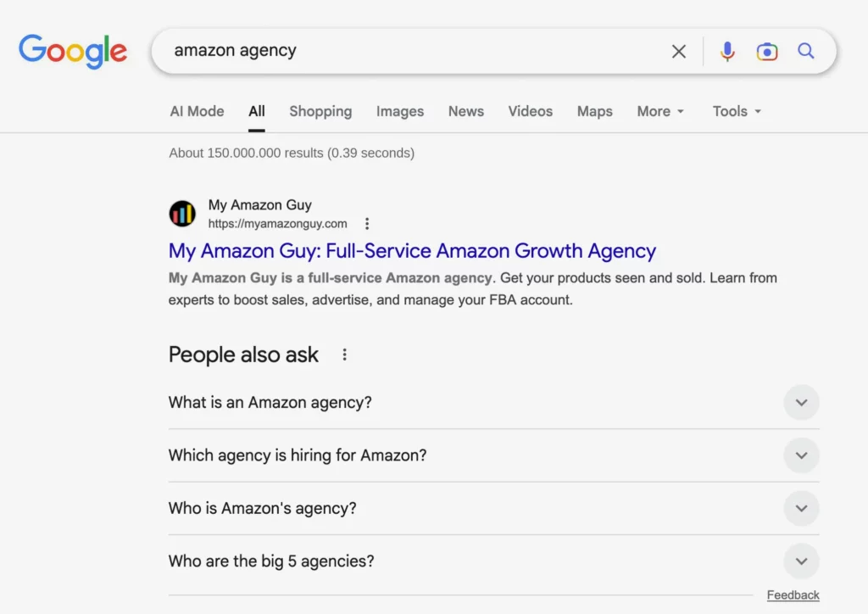Switch to the Shopping tab
The height and width of the screenshot is (614, 868).
320,111
